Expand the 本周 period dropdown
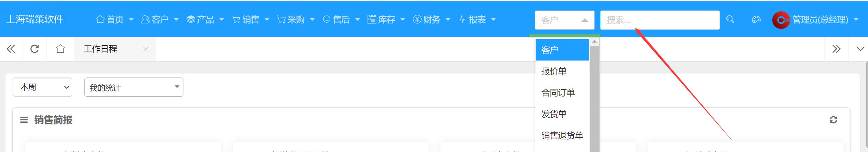 42,87
